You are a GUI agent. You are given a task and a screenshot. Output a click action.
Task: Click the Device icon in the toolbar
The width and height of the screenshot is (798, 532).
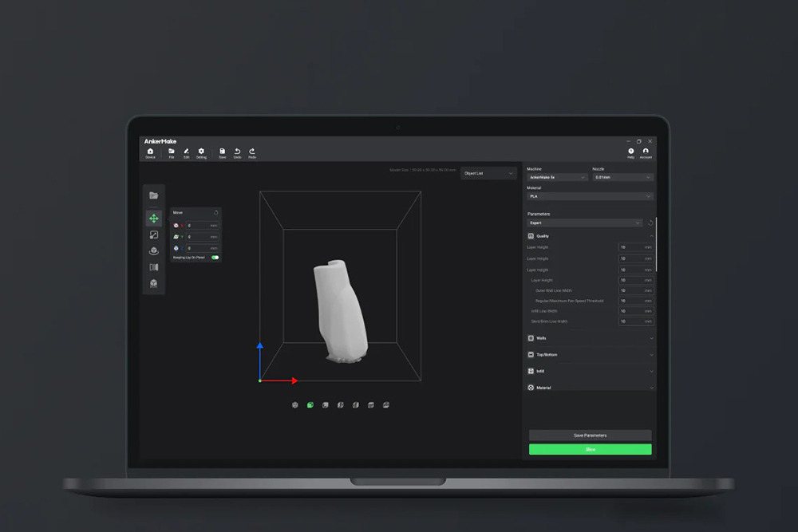coord(150,152)
